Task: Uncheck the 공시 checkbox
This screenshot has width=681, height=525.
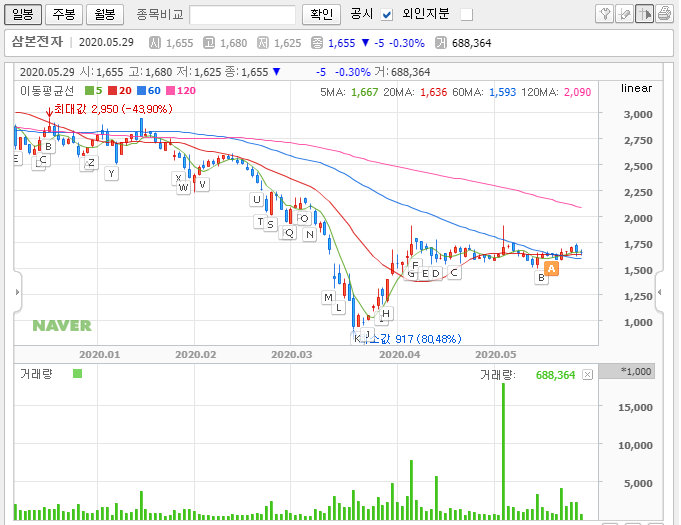Action: (x=387, y=15)
